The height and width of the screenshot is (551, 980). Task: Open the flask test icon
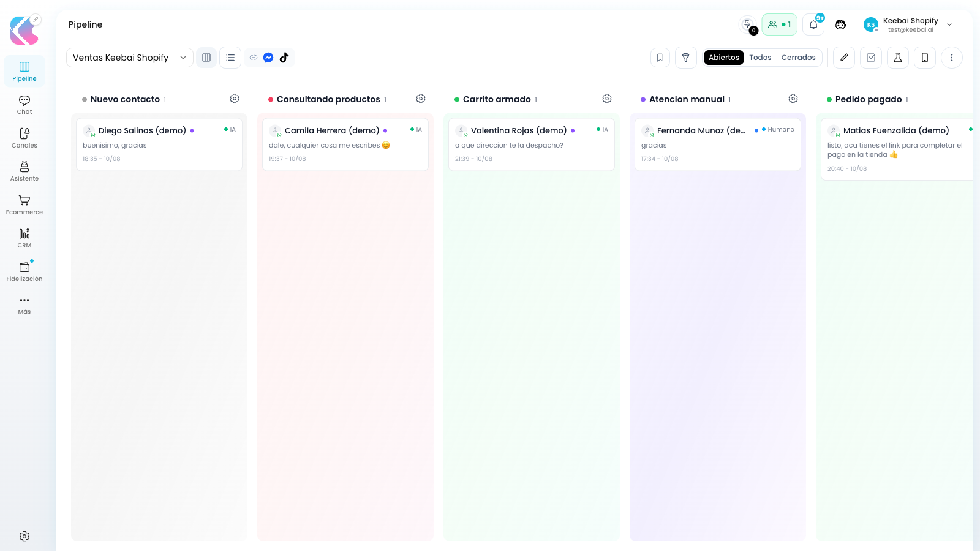898,58
